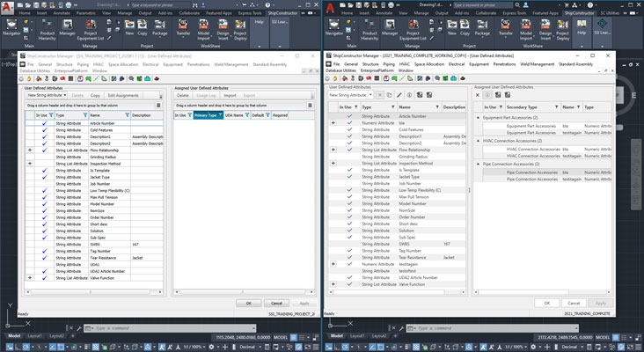Click the red hat icon in right Manager toolbar

click(463, 78)
